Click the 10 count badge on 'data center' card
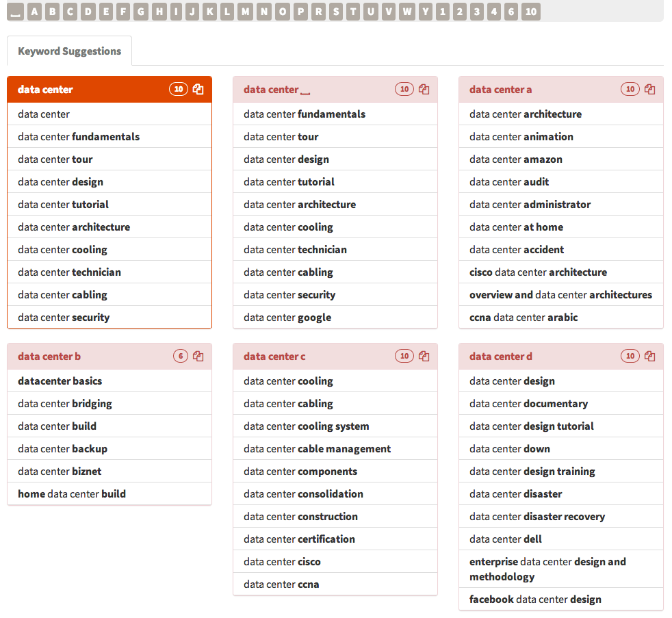 [179, 89]
